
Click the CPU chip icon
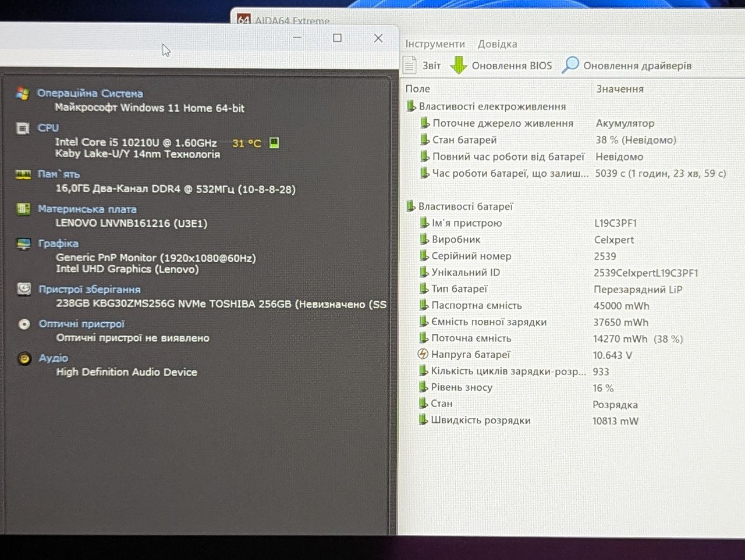23,128
